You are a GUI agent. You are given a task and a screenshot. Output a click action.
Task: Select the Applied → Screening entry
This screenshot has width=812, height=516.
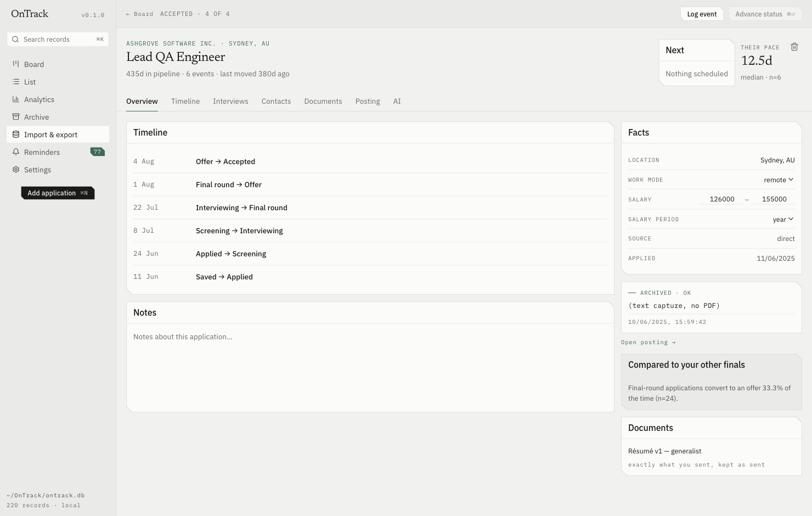coord(370,254)
